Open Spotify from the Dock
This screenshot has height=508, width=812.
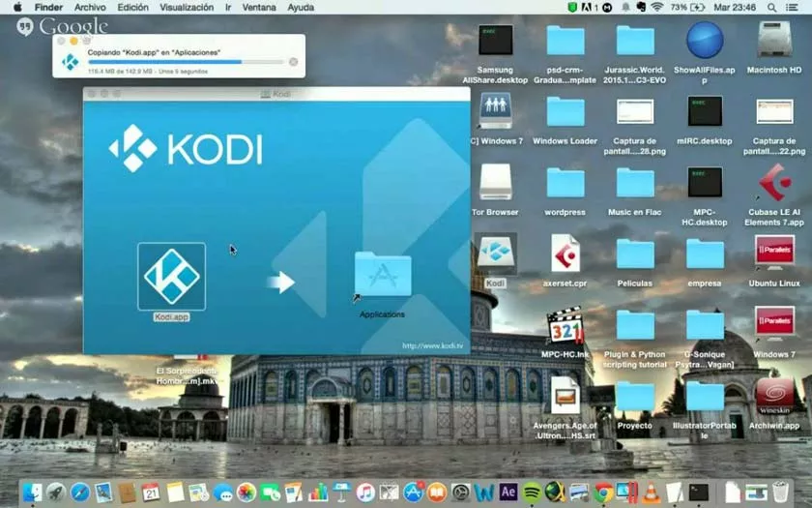coord(532,492)
